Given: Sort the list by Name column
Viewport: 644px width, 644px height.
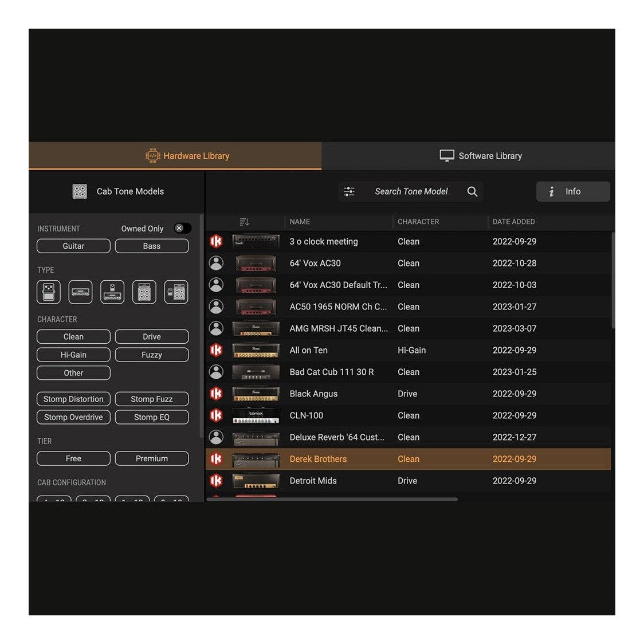Looking at the screenshot, I should [x=300, y=222].
